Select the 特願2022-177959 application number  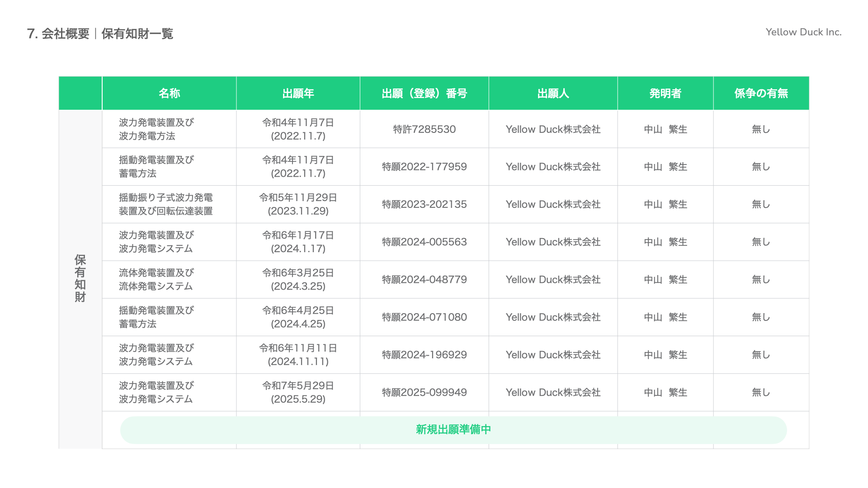click(424, 167)
